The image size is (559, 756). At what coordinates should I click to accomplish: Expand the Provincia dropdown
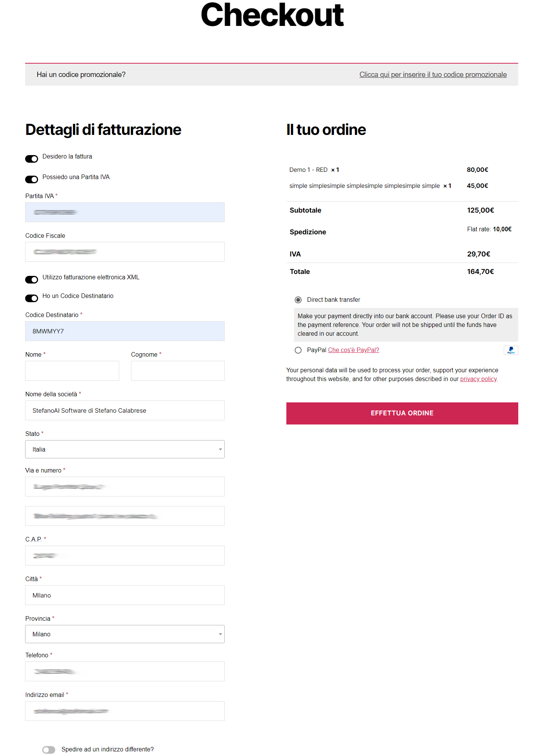point(125,634)
